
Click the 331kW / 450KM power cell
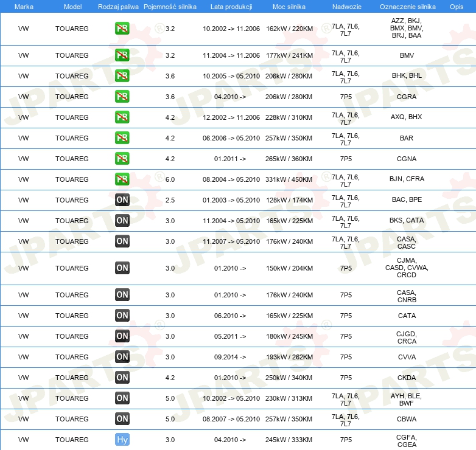(289, 179)
